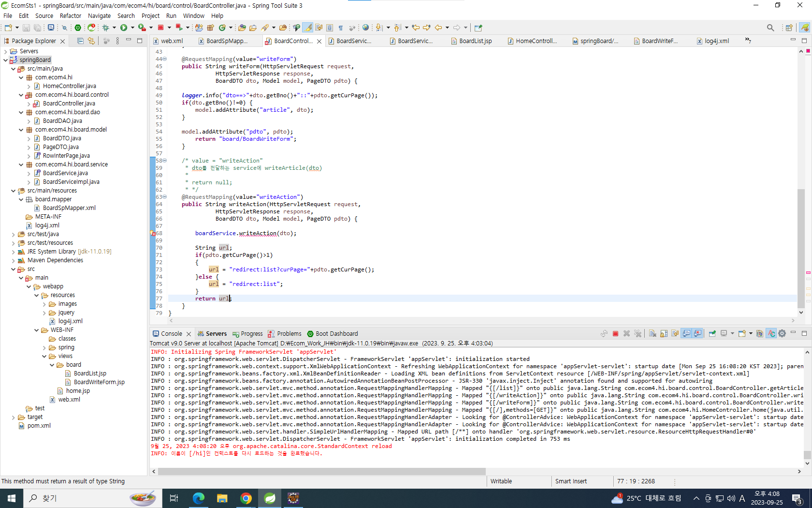Open the Open Console dropdown arrow
The image size is (812, 508).
(751, 334)
